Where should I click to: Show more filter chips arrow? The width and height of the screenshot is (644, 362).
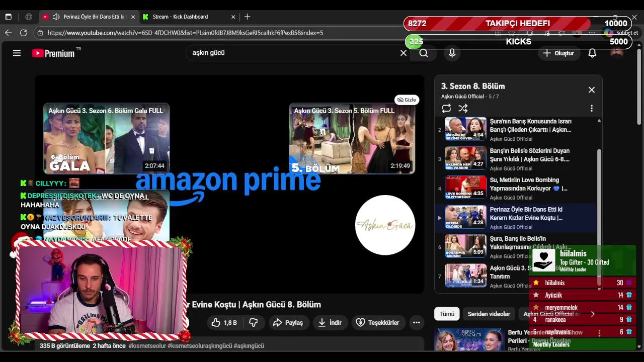(592, 314)
